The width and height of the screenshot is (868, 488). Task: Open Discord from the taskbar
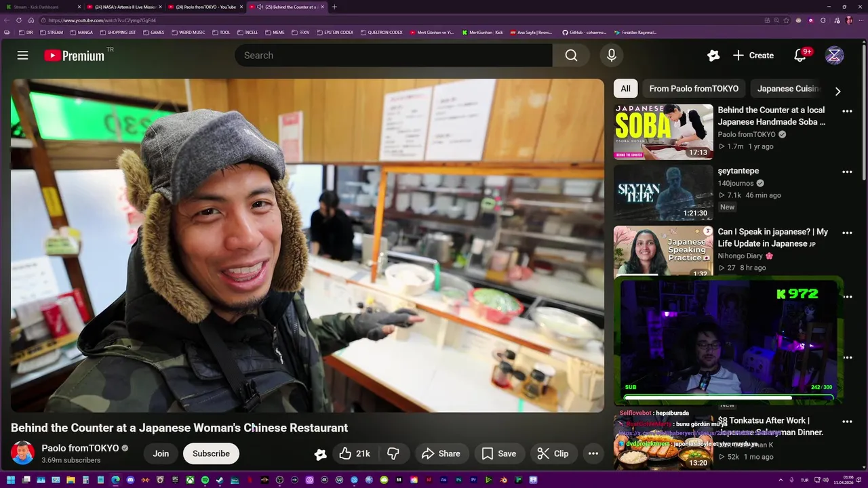point(130,480)
